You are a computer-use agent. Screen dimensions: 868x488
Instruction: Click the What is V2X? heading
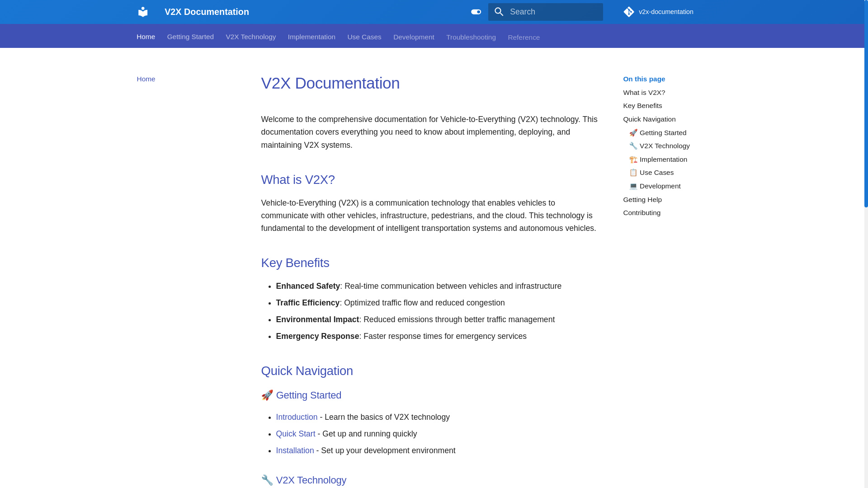pos(298,180)
